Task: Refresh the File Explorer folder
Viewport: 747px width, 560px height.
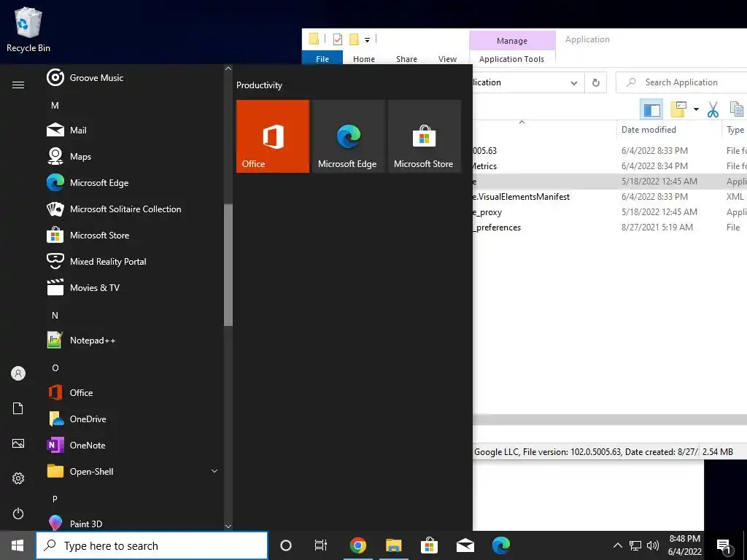Action: point(595,83)
